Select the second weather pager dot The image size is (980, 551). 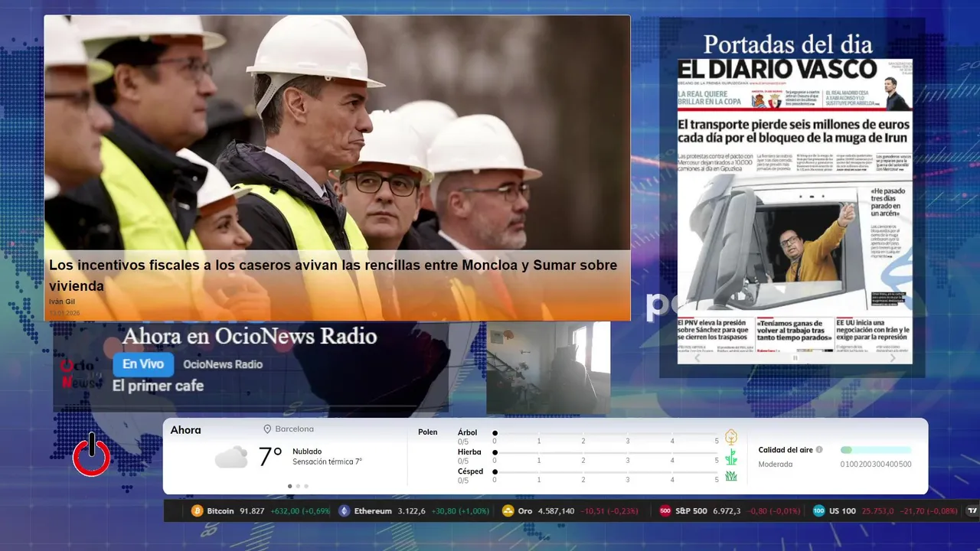(298, 486)
